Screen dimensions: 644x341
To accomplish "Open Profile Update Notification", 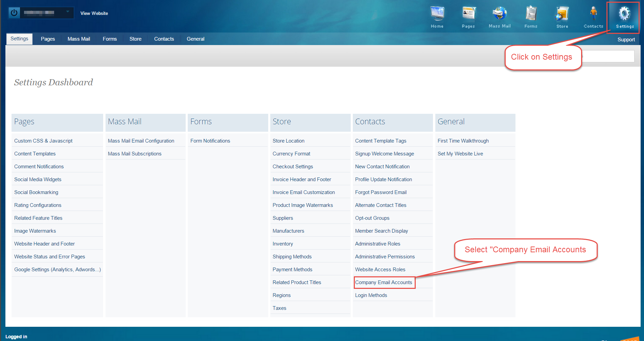I will [x=383, y=179].
